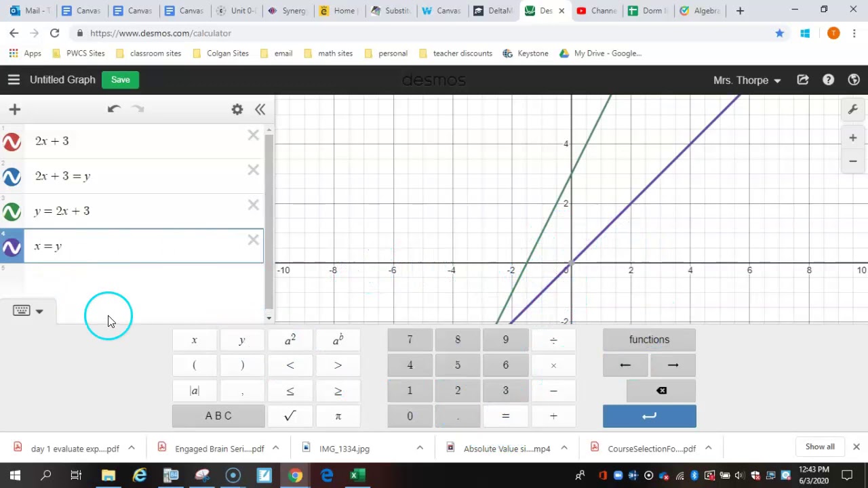Zoom in on the graph

tap(853, 138)
